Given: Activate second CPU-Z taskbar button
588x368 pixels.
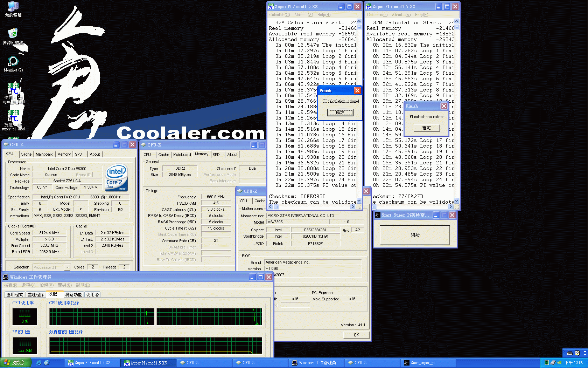Looking at the screenshot, I should tap(260, 363).
